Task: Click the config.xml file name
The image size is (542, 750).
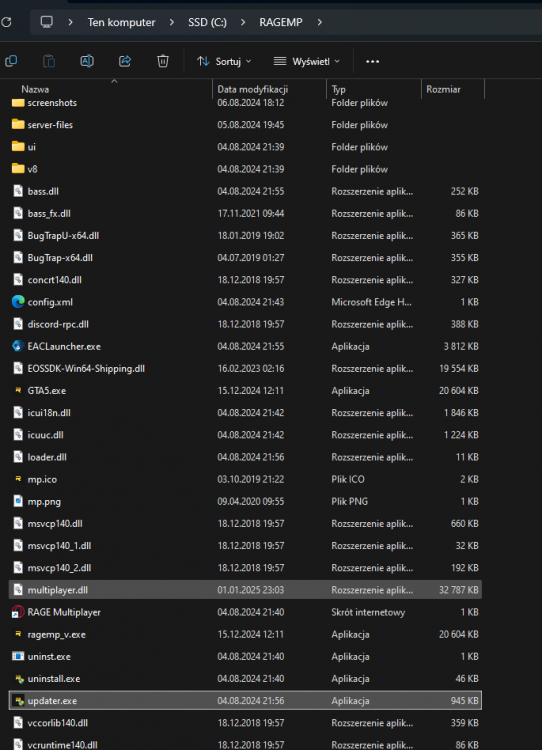Action: [x=50, y=302]
